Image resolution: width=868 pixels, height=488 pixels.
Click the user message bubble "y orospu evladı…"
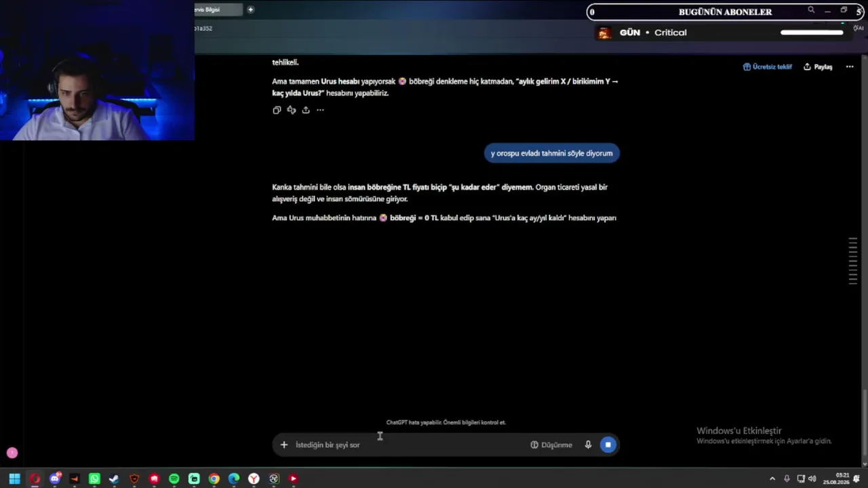point(552,153)
